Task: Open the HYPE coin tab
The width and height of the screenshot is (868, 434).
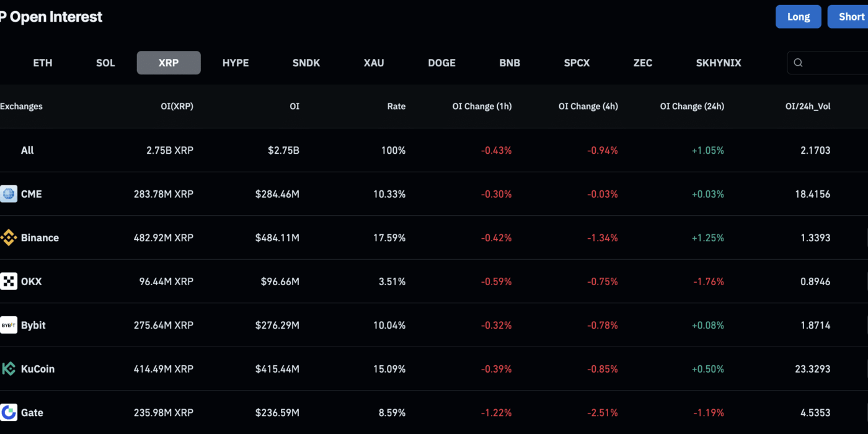Action: 236,63
